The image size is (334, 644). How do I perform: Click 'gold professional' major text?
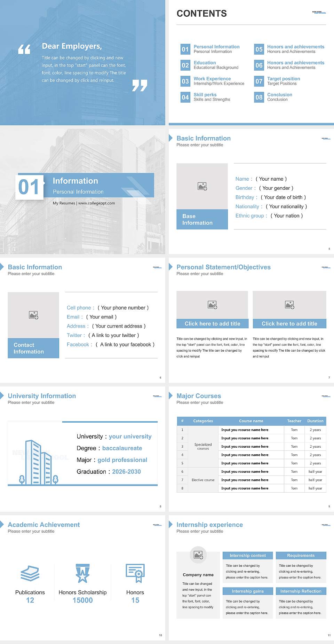click(x=122, y=460)
